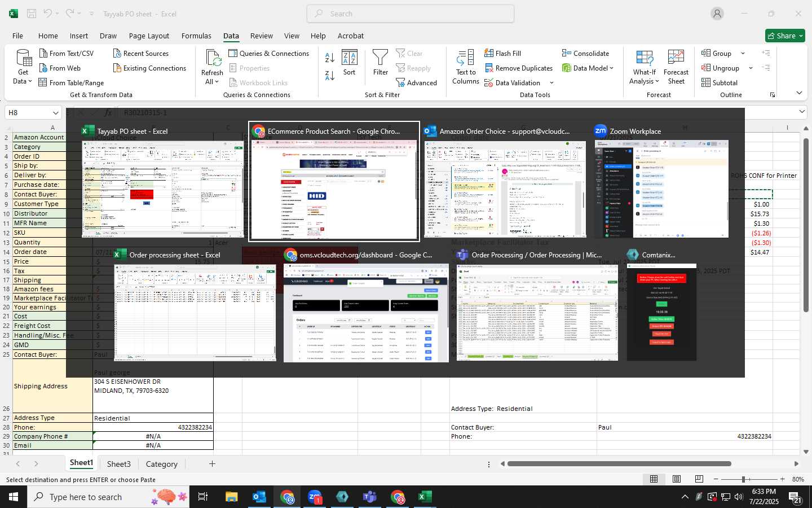Open the account profile icon
The width and height of the screenshot is (812, 508).
pos(717,14)
